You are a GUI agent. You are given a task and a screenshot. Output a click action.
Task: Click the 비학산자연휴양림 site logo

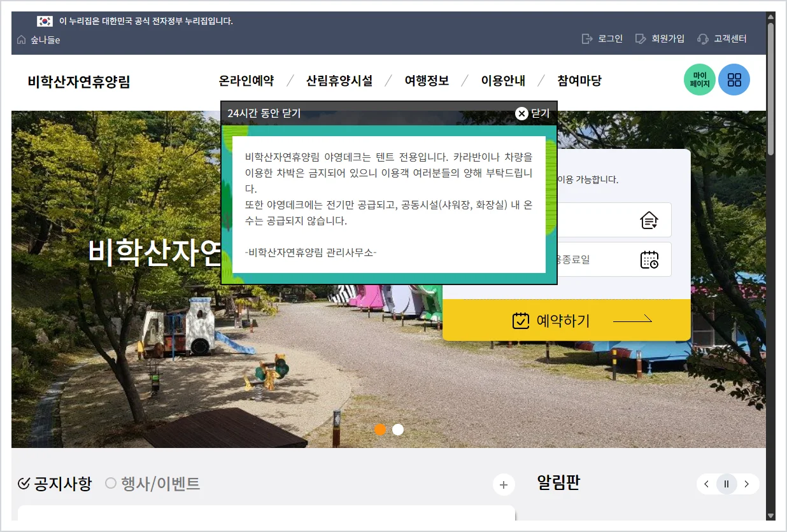[x=79, y=81]
